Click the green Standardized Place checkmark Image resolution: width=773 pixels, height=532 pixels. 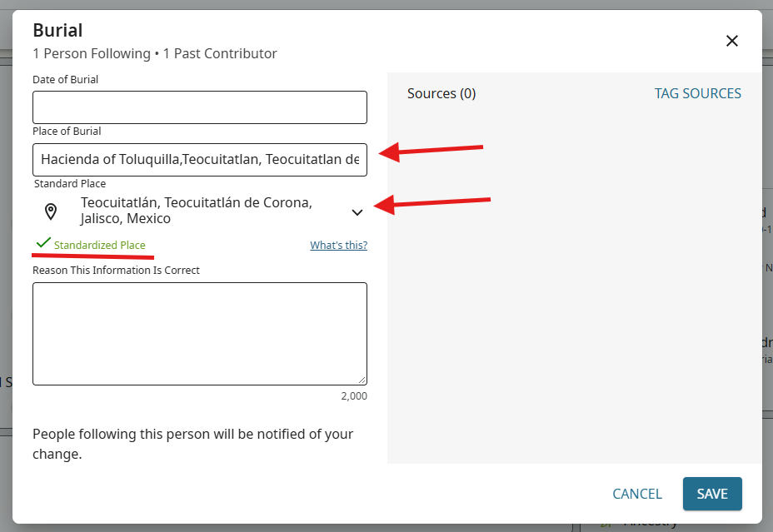(x=43, y=243)
